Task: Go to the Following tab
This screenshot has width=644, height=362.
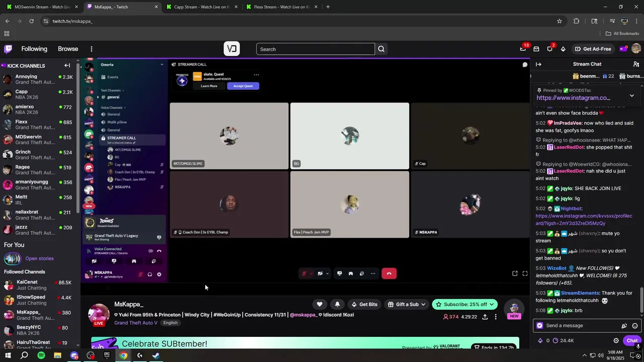Action: 34,49
